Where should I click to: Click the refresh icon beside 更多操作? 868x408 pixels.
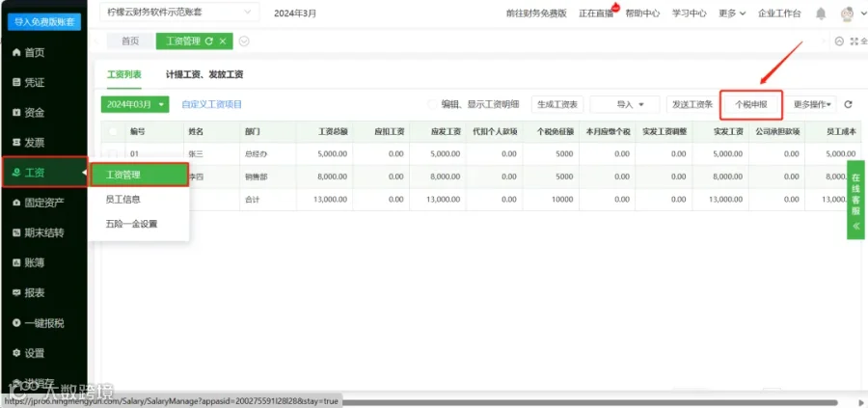[x=848, y=104]
